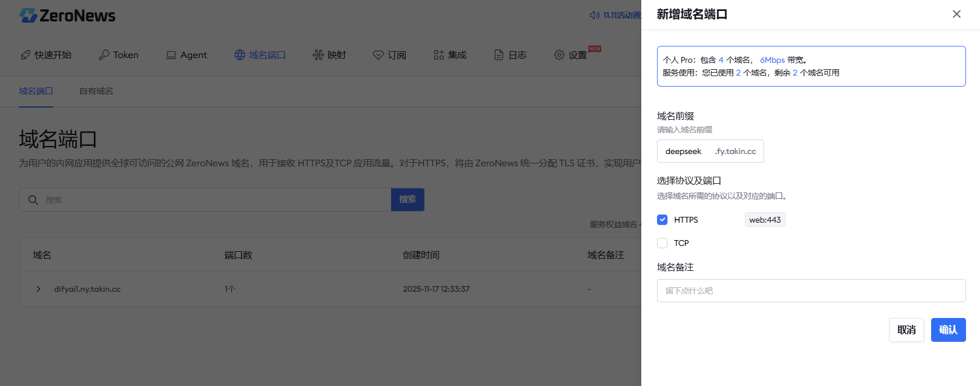980x386 pixels.
Task: Click the 映射 mapping icon
Action: pyautogui.click(x=318, y=55)
